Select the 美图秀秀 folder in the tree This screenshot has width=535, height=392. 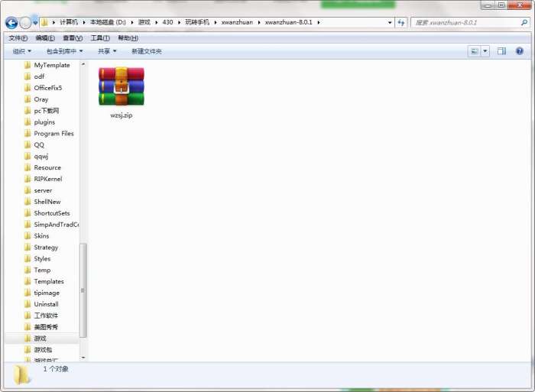pyautogui.click(x=41, y=327)
